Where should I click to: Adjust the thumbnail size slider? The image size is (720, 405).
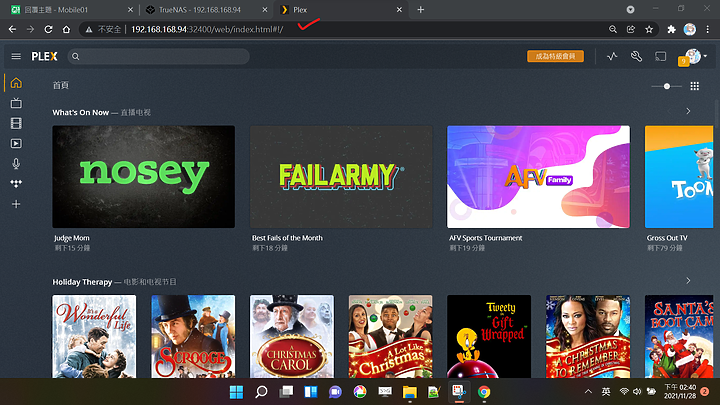coord(666,86)
